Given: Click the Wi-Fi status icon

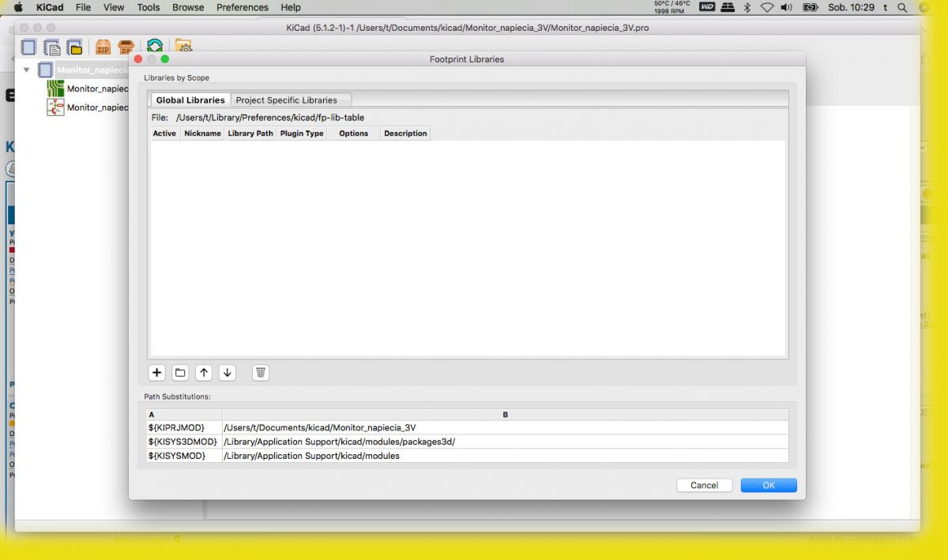Looking at the screenshot, I should coord(767,7).
